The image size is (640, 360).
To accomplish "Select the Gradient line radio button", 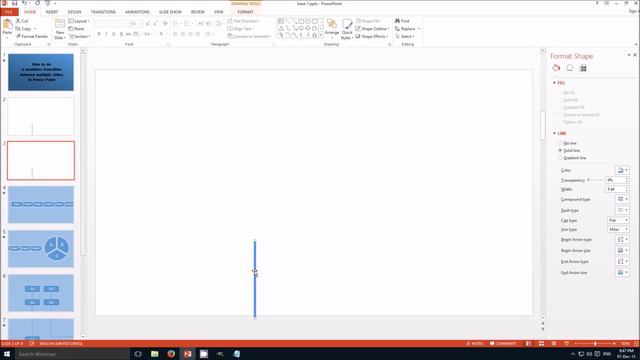I will point(560,158).
